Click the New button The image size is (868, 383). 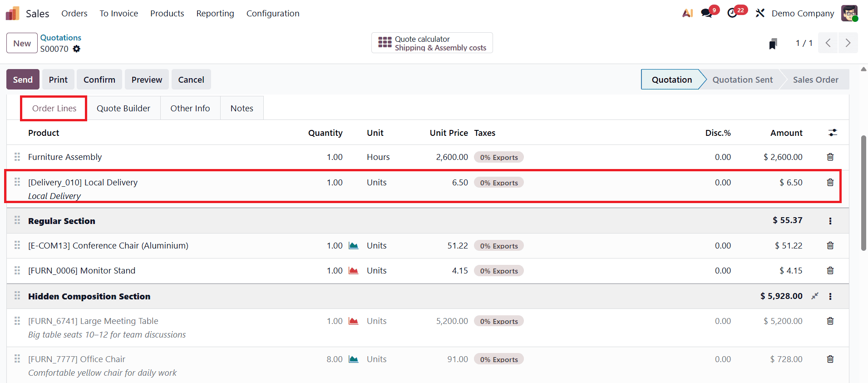[22, 43]
